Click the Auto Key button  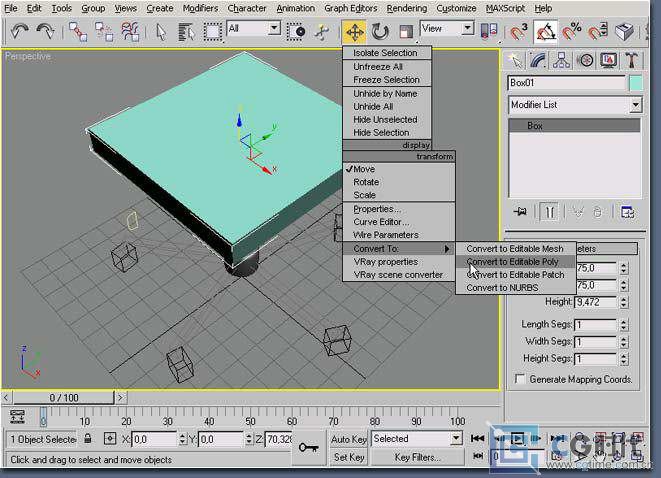349,439
